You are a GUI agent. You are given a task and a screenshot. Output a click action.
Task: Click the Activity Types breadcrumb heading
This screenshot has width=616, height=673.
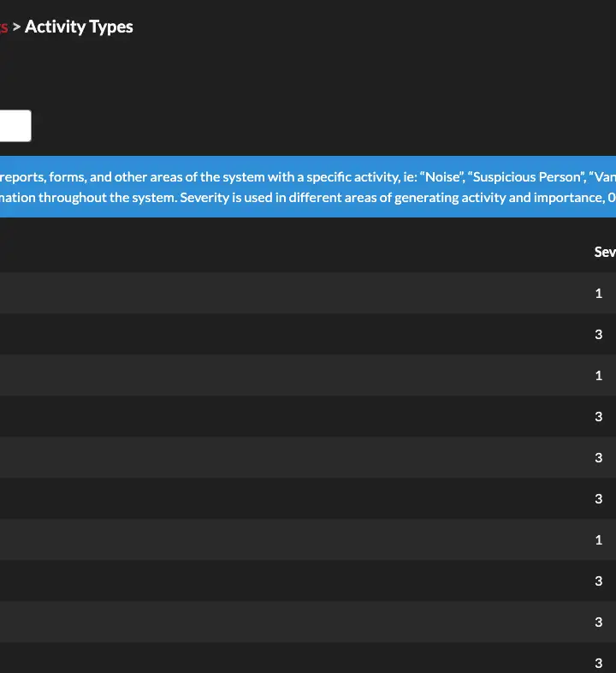tap(79, 27)
